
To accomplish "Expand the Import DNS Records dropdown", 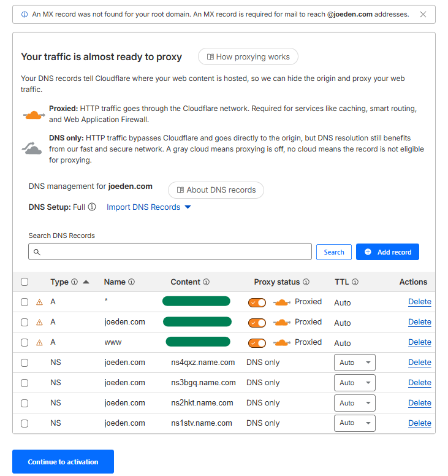I will point(149,207).
